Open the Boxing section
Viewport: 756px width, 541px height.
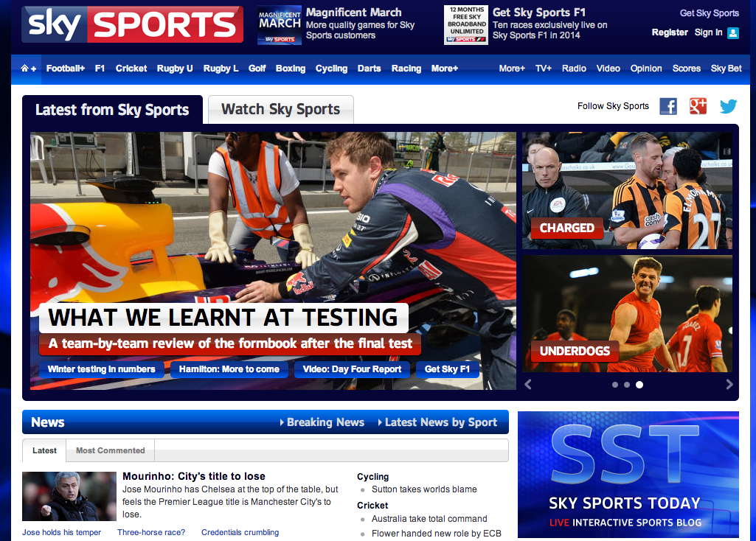(x=291, y=69)
